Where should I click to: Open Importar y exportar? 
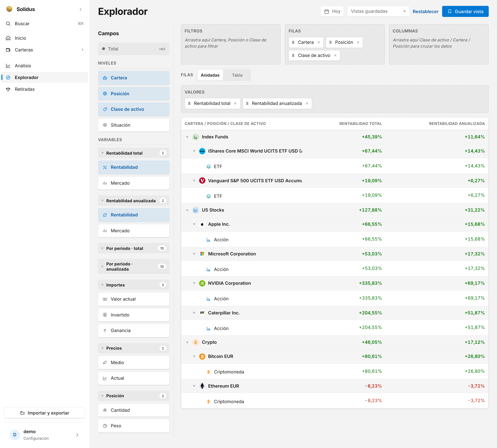45,413
